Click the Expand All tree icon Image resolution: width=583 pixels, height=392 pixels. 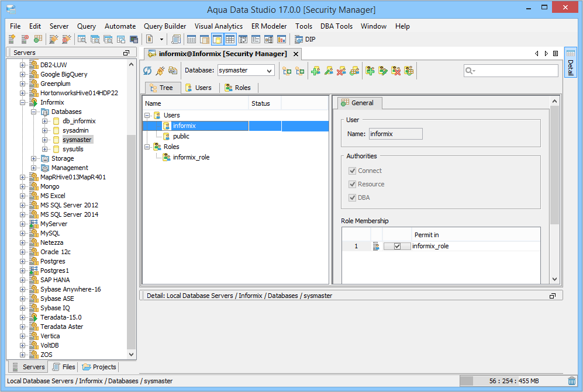click(287, 71)
